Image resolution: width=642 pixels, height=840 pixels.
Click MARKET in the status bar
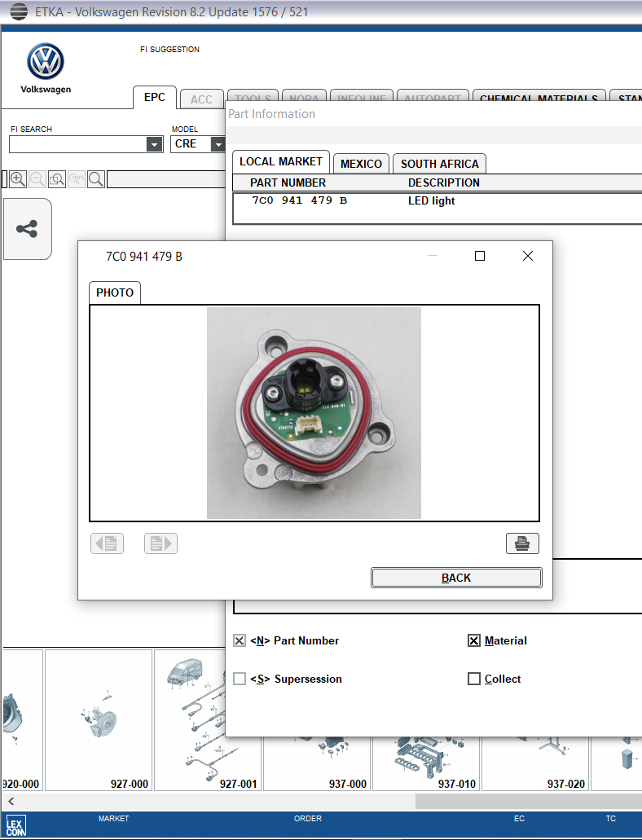(113, 819)
